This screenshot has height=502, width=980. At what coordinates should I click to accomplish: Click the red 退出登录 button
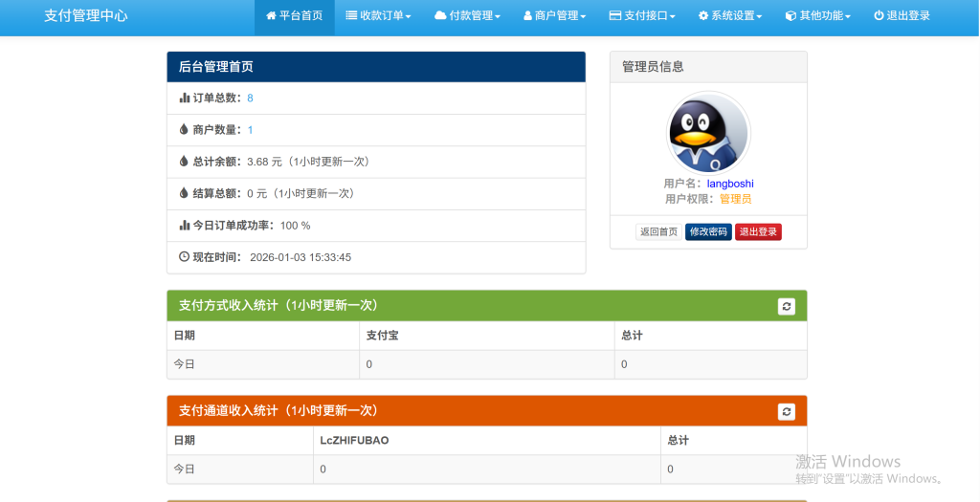pyautogui.click(x=758, y=232)
